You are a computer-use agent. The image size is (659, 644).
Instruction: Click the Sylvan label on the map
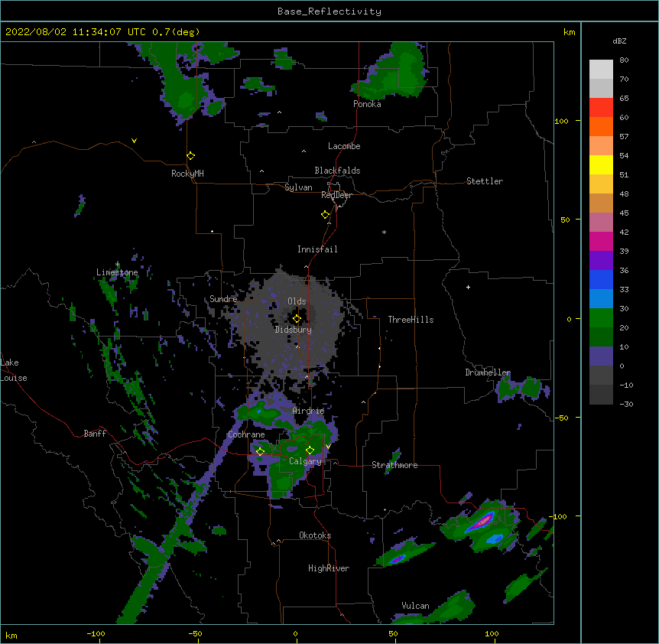point(298,187)
